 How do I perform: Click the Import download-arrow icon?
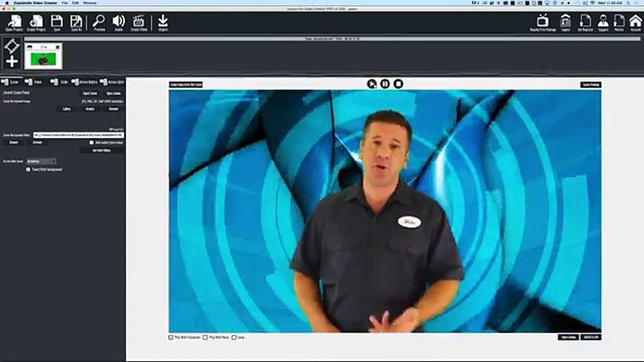pyautogui.click(x=163, y=23)
